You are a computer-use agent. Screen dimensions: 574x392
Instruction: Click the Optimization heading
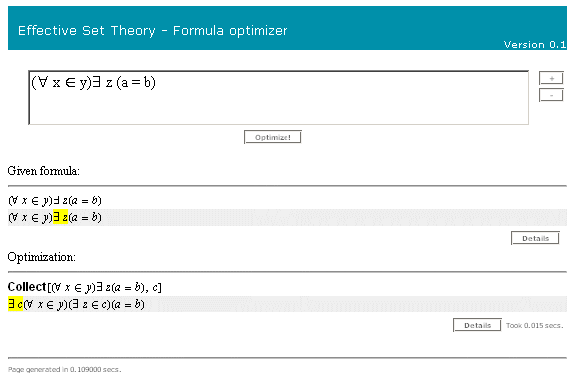41,257
